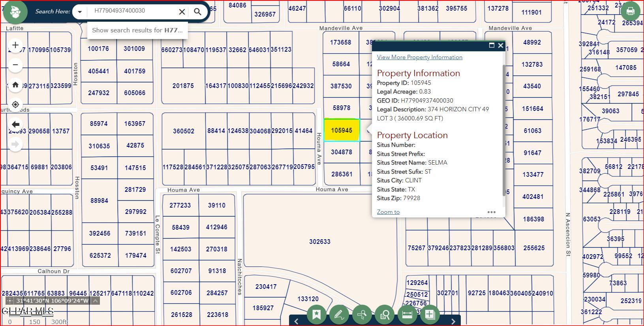Open the popup three-dots actions menu

pos(491,212)
